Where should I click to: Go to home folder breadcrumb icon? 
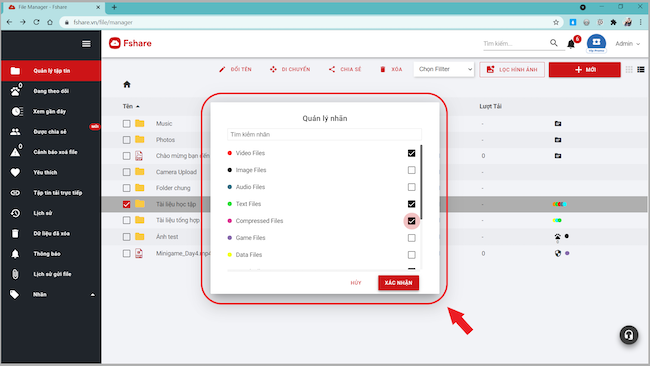pyautogui.click(x=127, y=85)
